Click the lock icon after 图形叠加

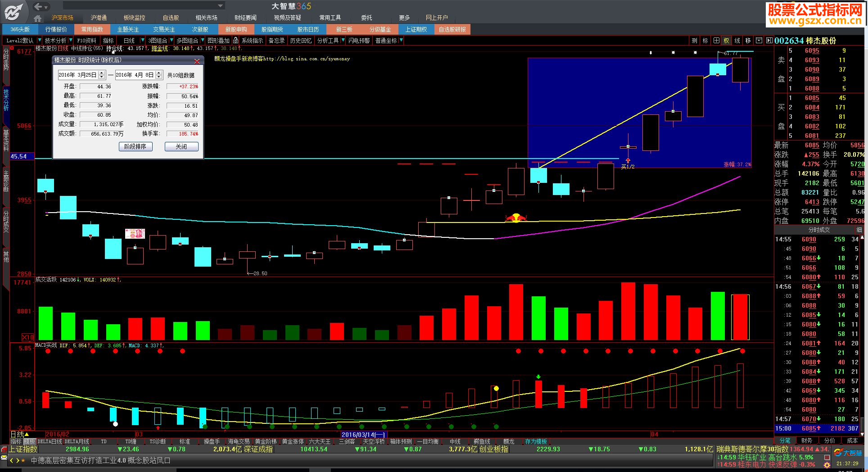click(x=235, y=41)
